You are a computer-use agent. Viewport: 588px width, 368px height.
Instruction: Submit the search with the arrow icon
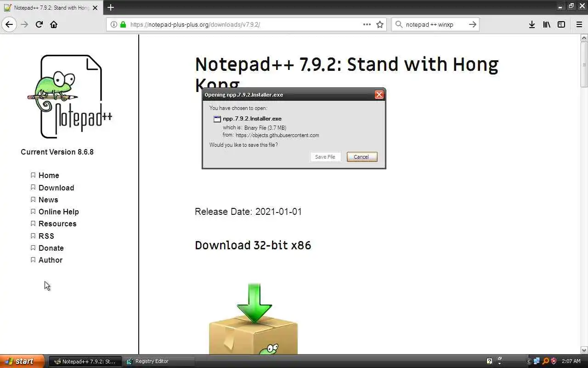point(472,24)
